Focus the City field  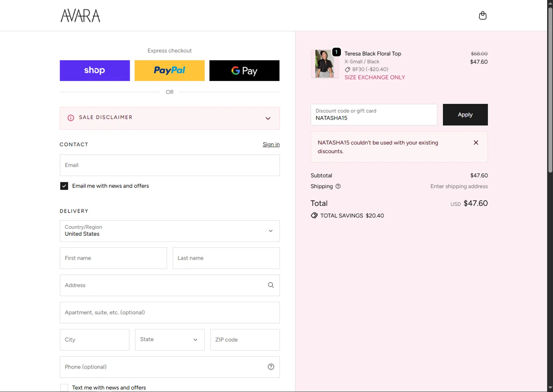[94, 340]
